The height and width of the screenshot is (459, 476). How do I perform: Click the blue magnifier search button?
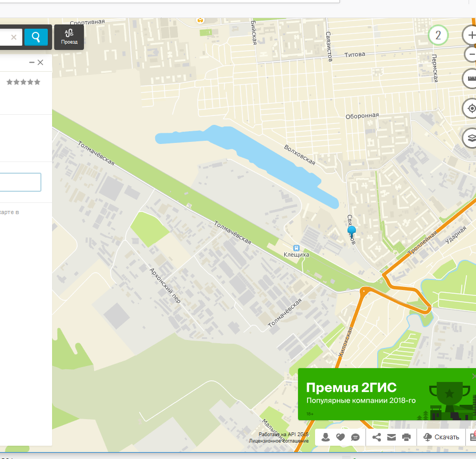point(36,37)
